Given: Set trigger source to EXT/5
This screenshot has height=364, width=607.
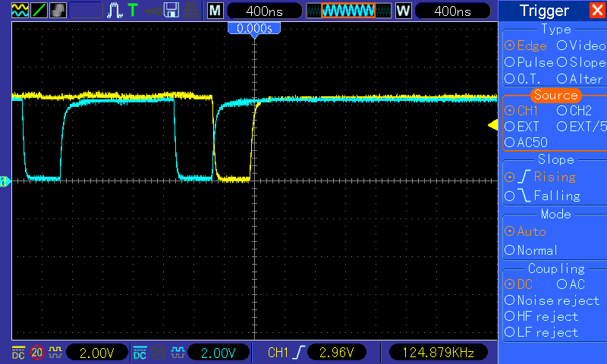Looking at the screenshot, I should tap(581, 127).
